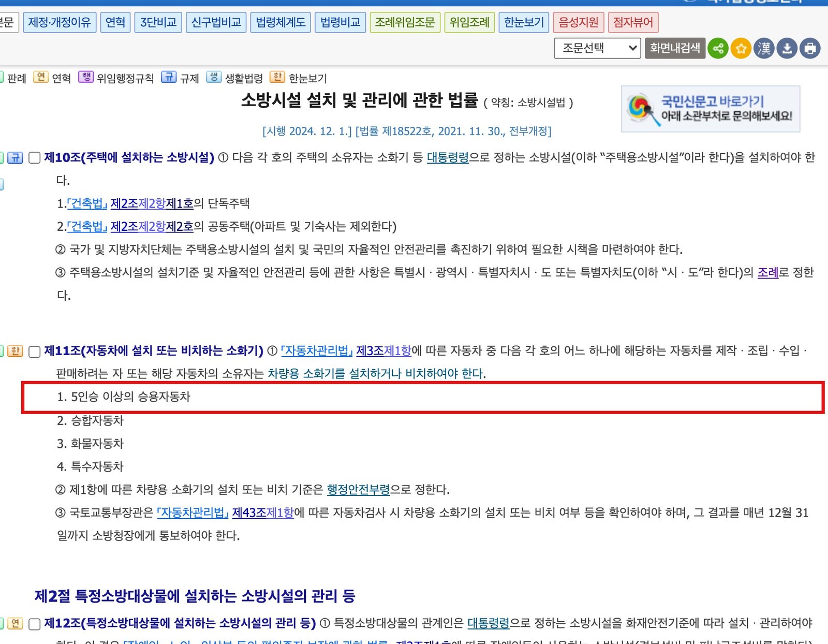Viewport: 828px width, 644px height.
Task: Open the 조문선택 dropdown
Action: click(597, 48)
